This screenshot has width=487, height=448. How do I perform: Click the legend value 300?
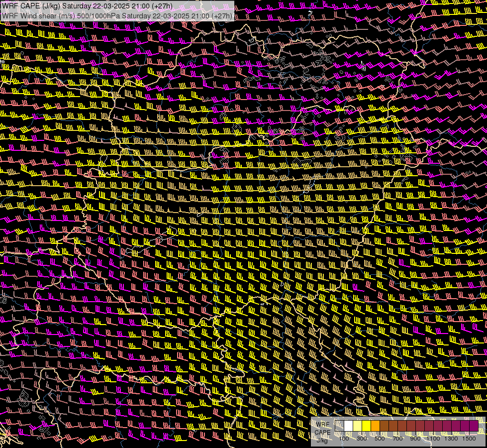(x=362, y=439)
